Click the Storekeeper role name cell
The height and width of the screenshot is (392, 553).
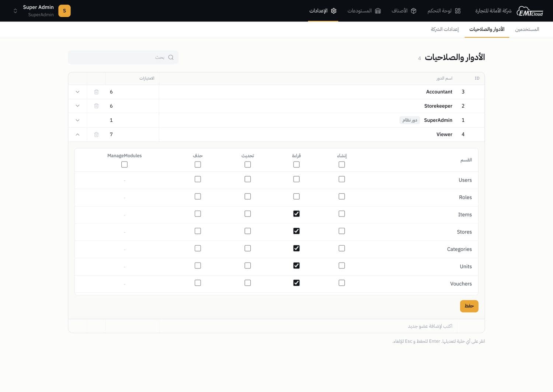pyautogui.click(x=438, y=106)
